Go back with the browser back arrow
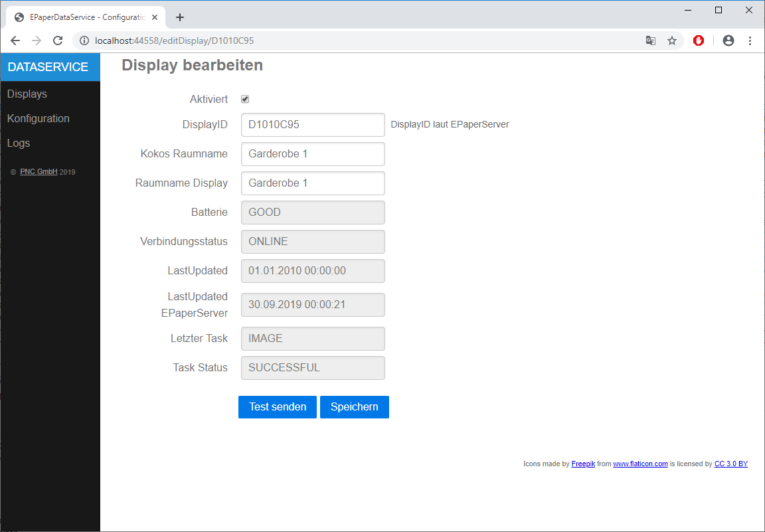Screen dimensions: 765x532 16,41
